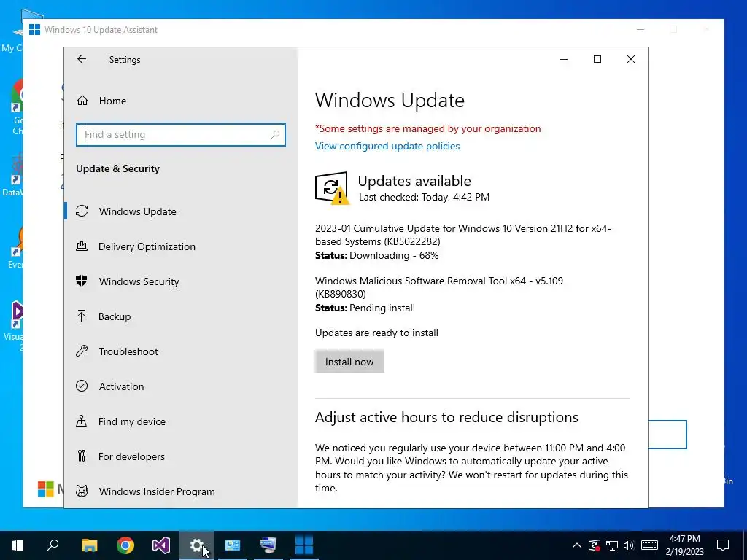Open Visual Studio from the taskbar

coord(161,545)
